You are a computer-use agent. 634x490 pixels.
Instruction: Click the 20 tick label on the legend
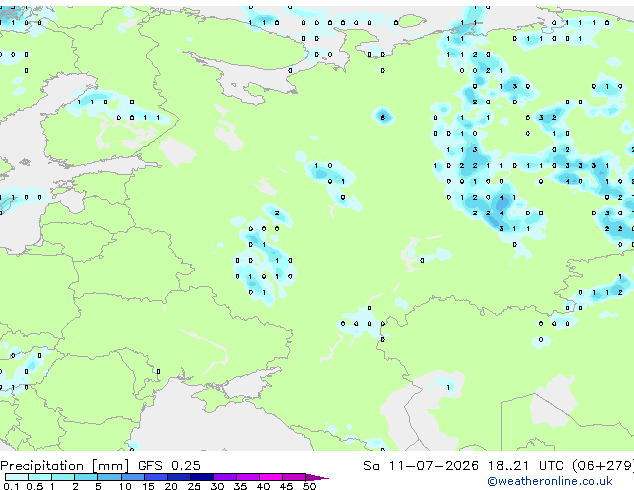(x=171, y=486)
